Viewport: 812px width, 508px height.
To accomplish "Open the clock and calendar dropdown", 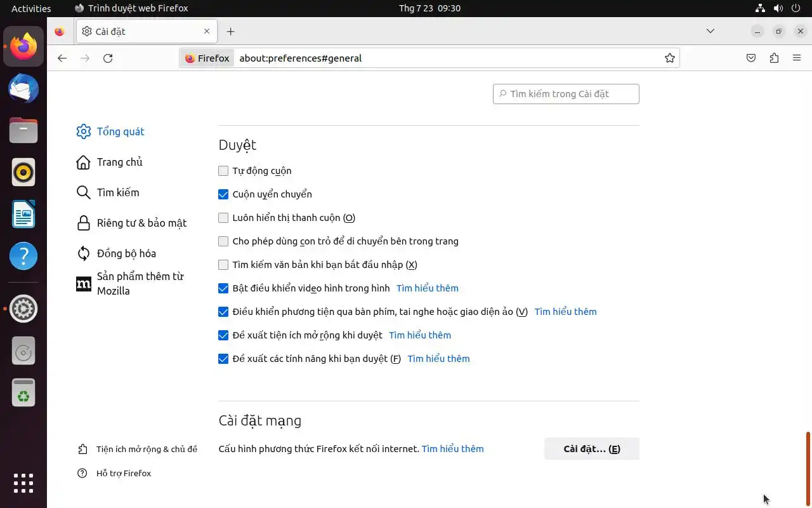I will click(x=429, y=8).
